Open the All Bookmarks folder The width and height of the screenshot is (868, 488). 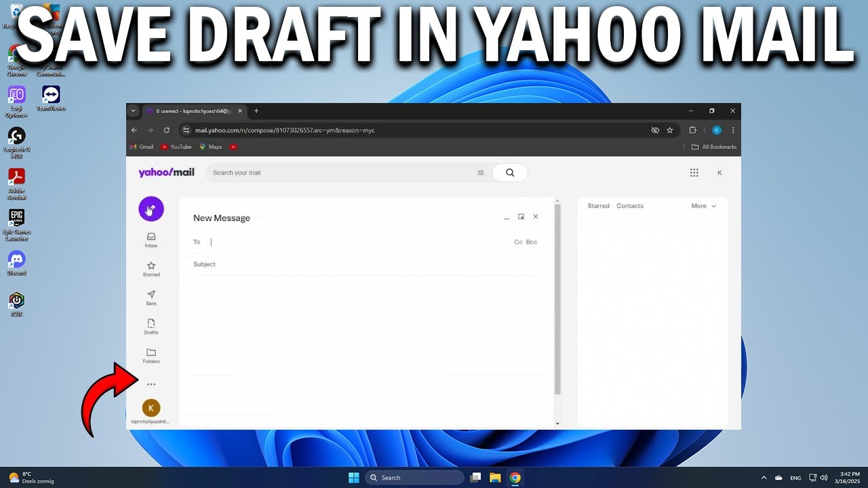pos(714,147)
